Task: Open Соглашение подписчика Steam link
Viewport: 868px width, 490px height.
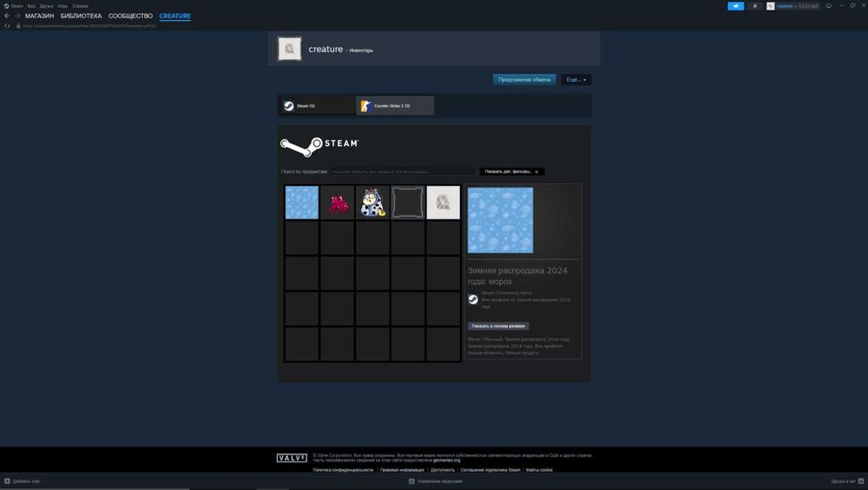Action: point(490,470)
